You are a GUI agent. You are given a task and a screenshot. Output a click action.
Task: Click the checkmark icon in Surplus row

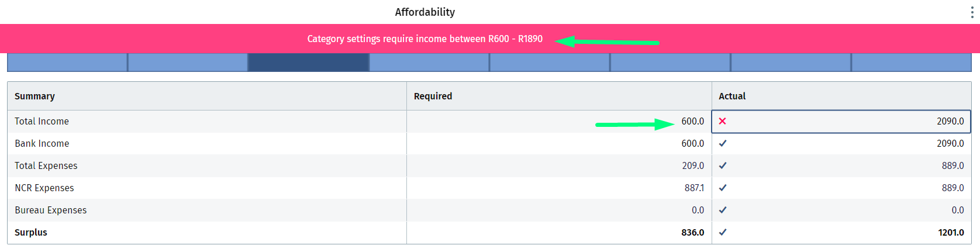click(x=723, y=232)
